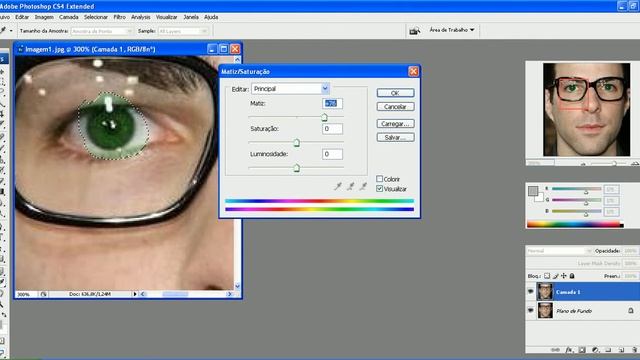Click the Cancelar button
Viewport: 640px width, 360px height.
click(x=395, y=107)
